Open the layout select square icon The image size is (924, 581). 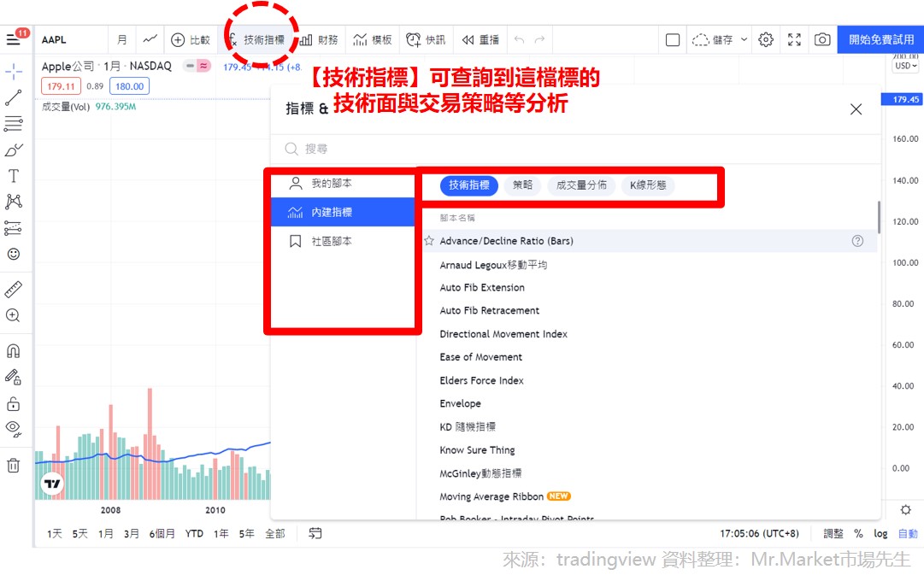pyautogui.click(x=673, y=40)
